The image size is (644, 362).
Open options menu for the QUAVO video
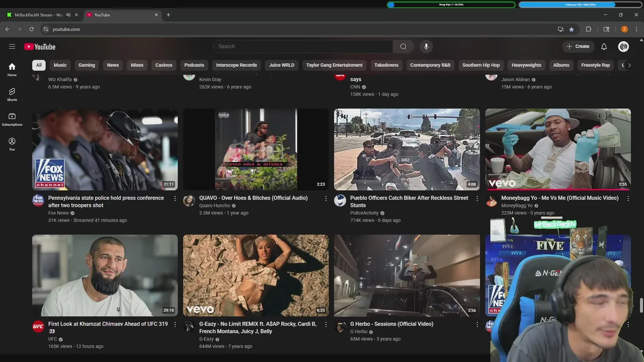point(326,199)
